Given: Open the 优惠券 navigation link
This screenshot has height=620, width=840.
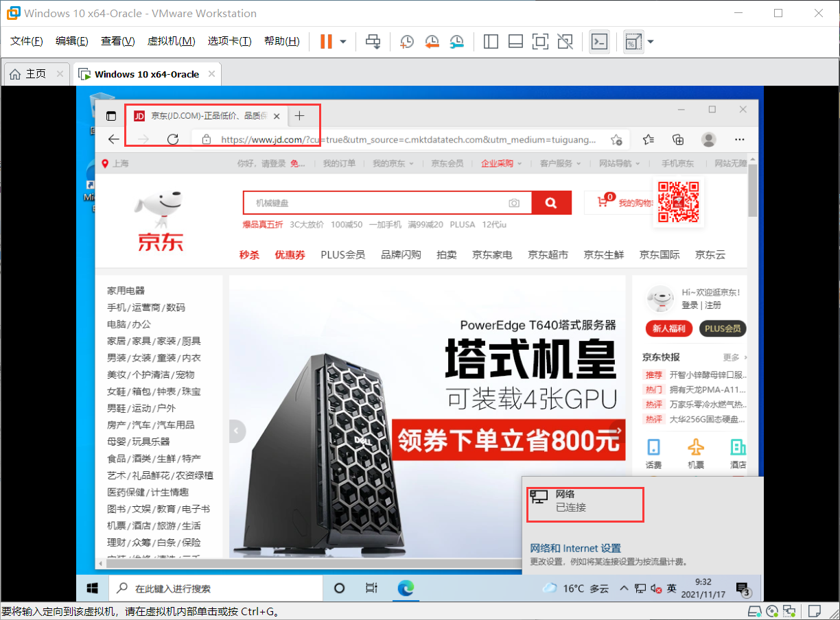Looking at the screenshot, I should click(290, 254).
